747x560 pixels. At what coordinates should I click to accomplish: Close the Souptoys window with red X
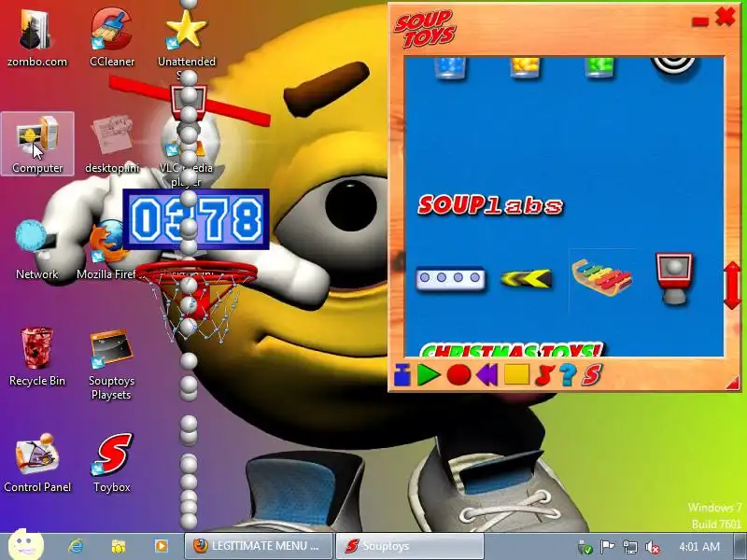point(726,17)
